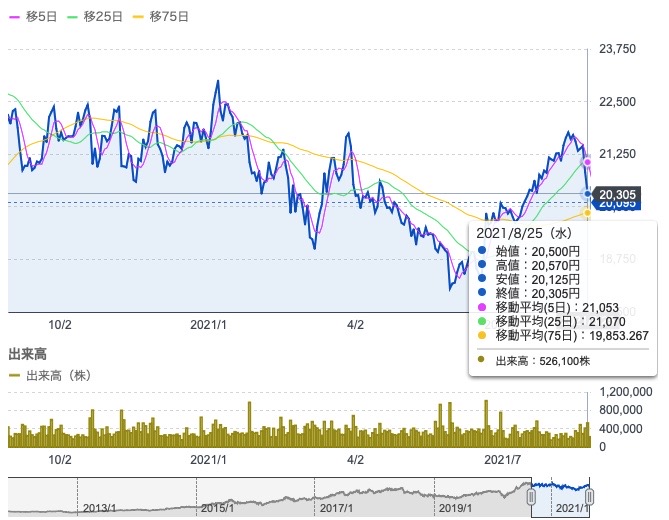
Task: Toggle the 出来高（株） volume legend
Action: 50,376
